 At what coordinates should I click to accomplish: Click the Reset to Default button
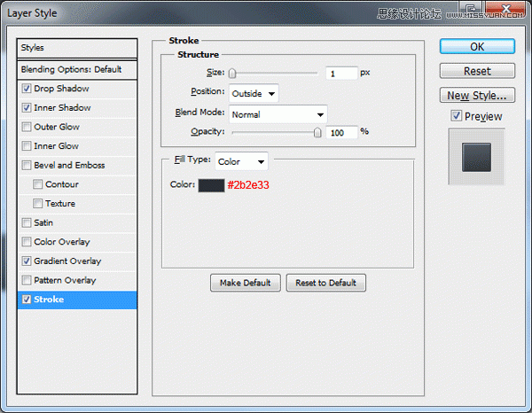[x=325, y=283]
